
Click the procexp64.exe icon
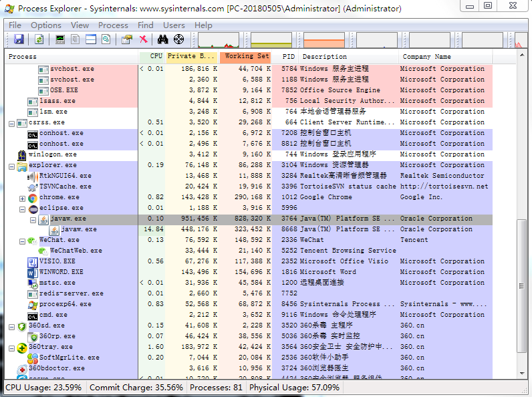[x=33, y=305]
